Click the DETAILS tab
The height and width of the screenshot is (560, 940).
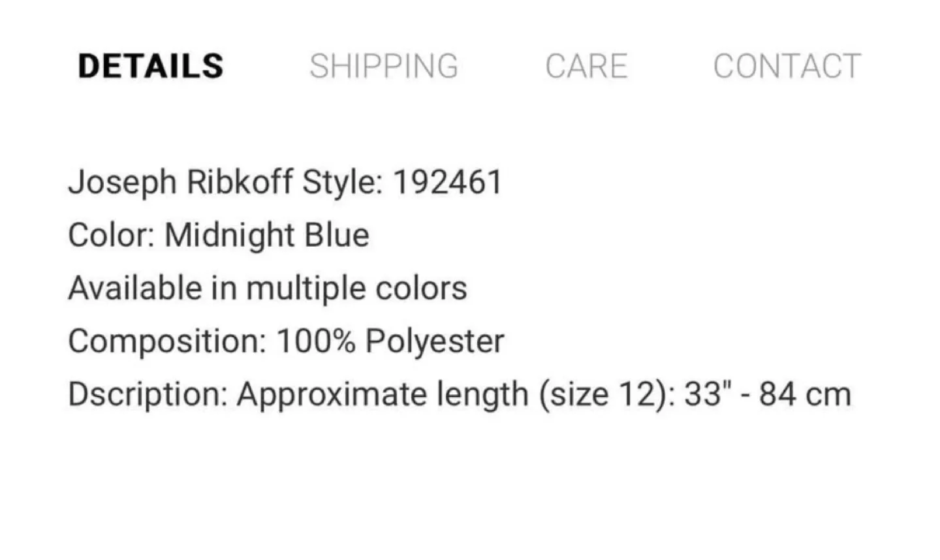coord(150,64)
